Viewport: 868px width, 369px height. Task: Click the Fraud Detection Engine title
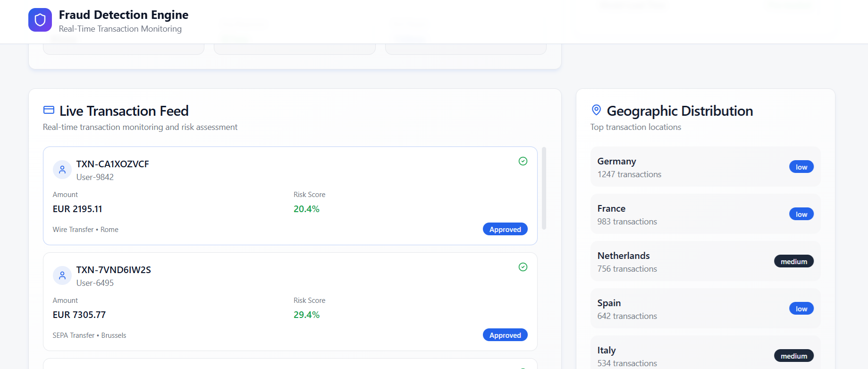(123, 15)
